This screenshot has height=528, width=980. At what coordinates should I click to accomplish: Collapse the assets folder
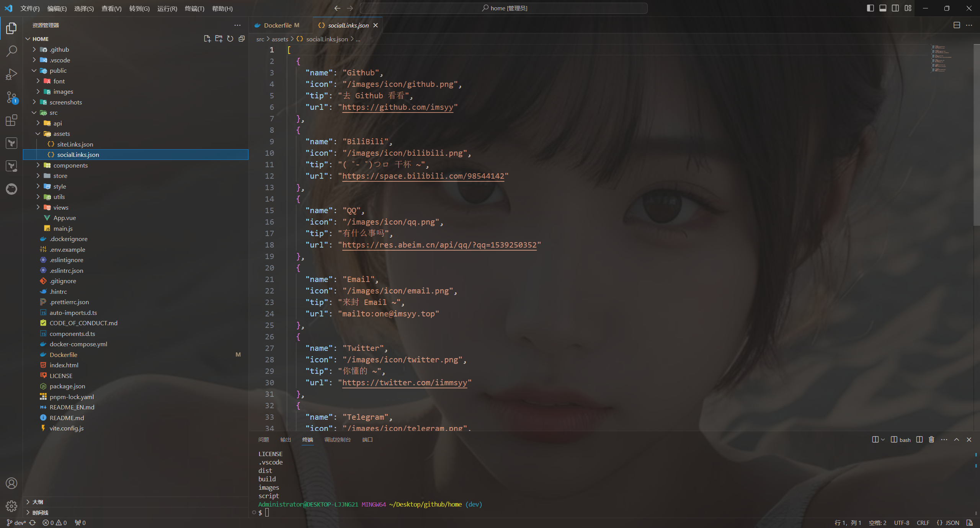pyautogui.click(x=136, y=134)
